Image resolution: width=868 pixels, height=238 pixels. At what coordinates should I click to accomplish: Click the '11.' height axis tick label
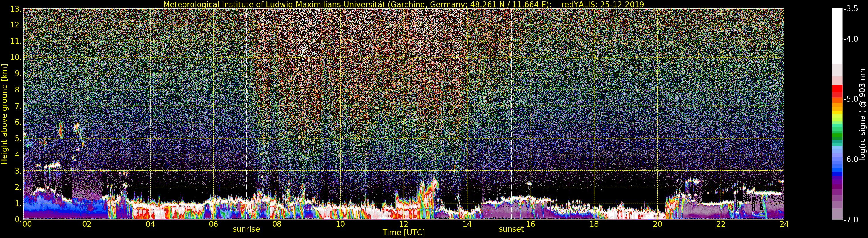pyautogui.click(x=16, y=41)
